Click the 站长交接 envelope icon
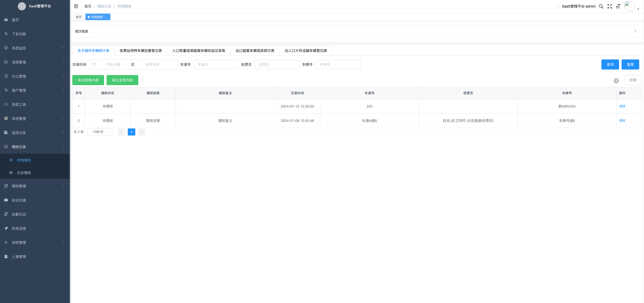The width and height of the screenshot is (644, 303). (x=6, y=200)
